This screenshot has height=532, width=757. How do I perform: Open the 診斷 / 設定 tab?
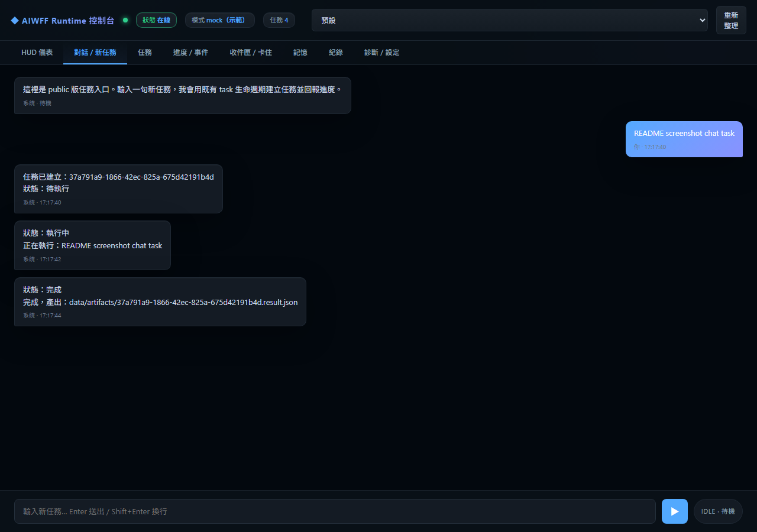382,53
